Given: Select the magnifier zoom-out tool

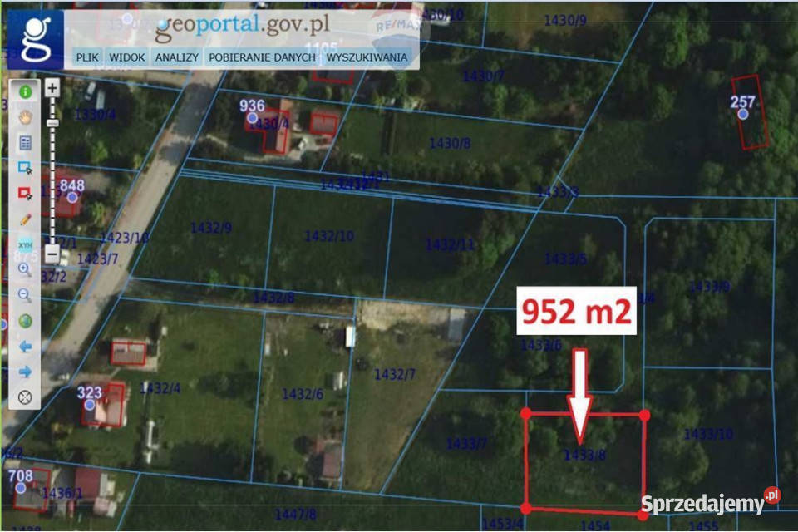Looking at the screenshot, I should tap(25, 295).
